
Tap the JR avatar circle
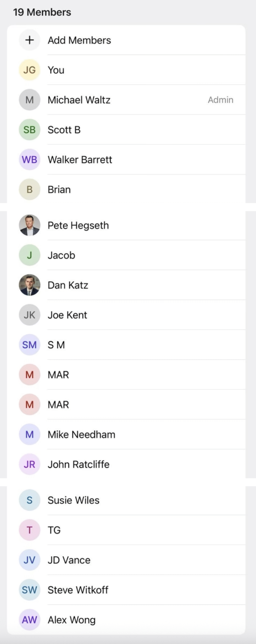tap(30, 464)
